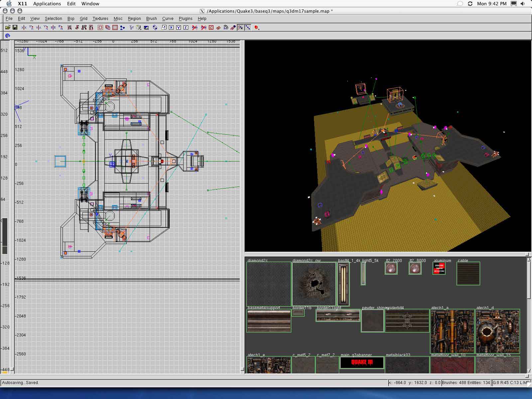The width and height of the screenshot is (532, 399).
Task: Open the Selection menu
Action: tap(53, 19)
